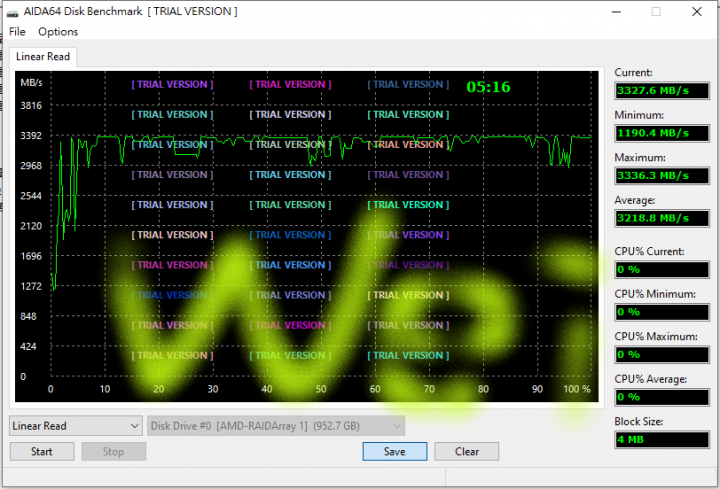Viewport: 720px width, 489px height.
Task: Click the Maximum value 3336.3 MB/s
Action: 662,175
